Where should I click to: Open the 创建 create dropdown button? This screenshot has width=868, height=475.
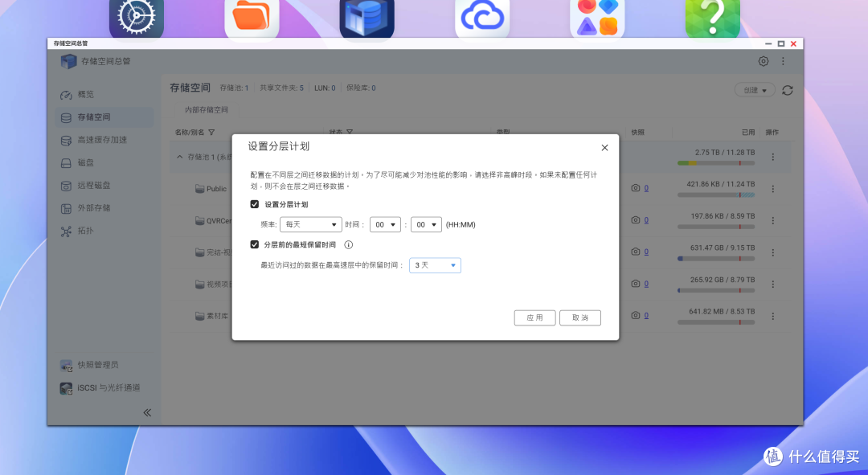tap(755, 90)
